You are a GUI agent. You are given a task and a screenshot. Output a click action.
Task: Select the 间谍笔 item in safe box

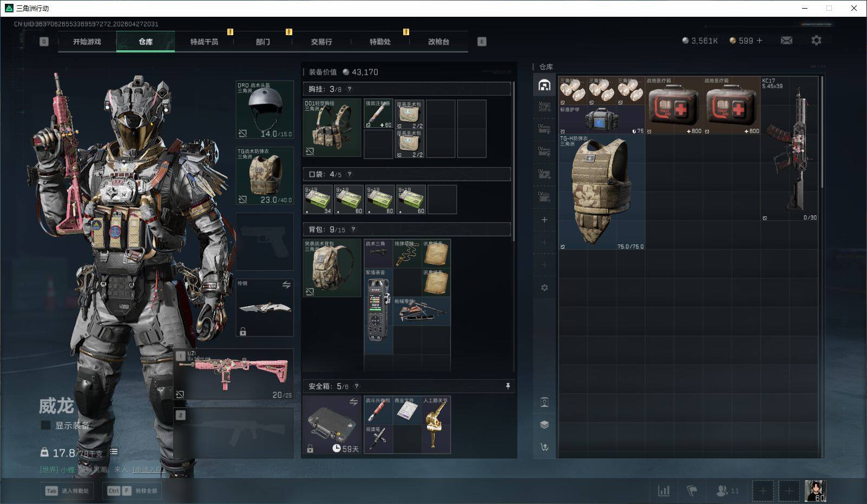[378, 440]
